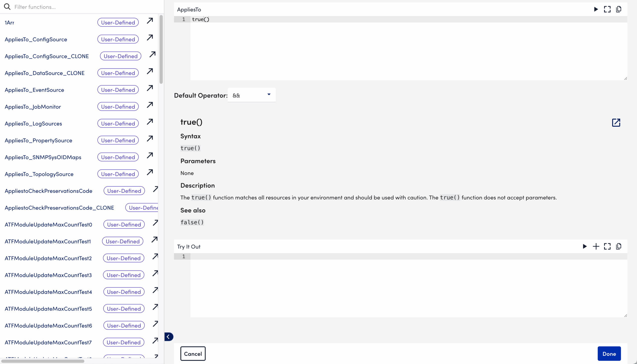
Task: Open the Default Operator dropdown
Action: click(252, 95)
